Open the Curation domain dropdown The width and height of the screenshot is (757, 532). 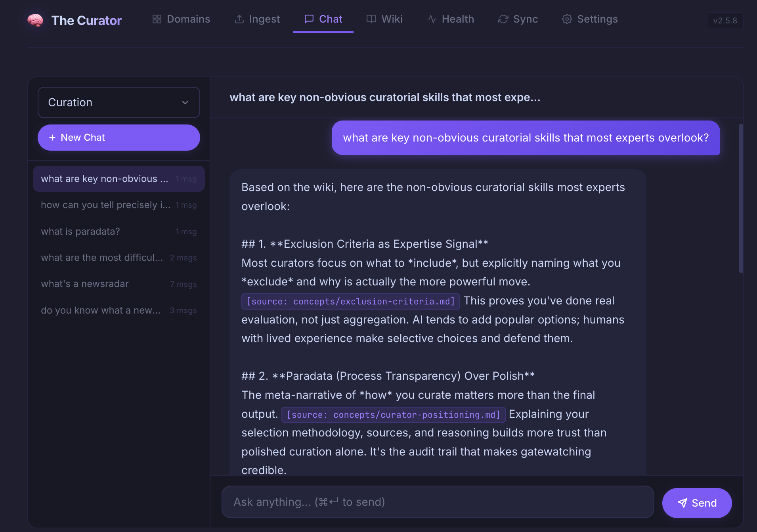(119, 102)
